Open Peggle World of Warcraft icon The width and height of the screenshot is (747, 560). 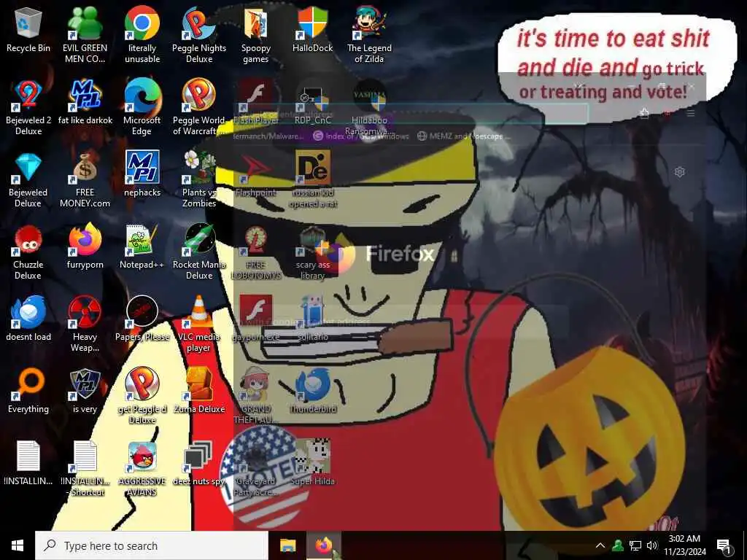click(x=199, y=107)
